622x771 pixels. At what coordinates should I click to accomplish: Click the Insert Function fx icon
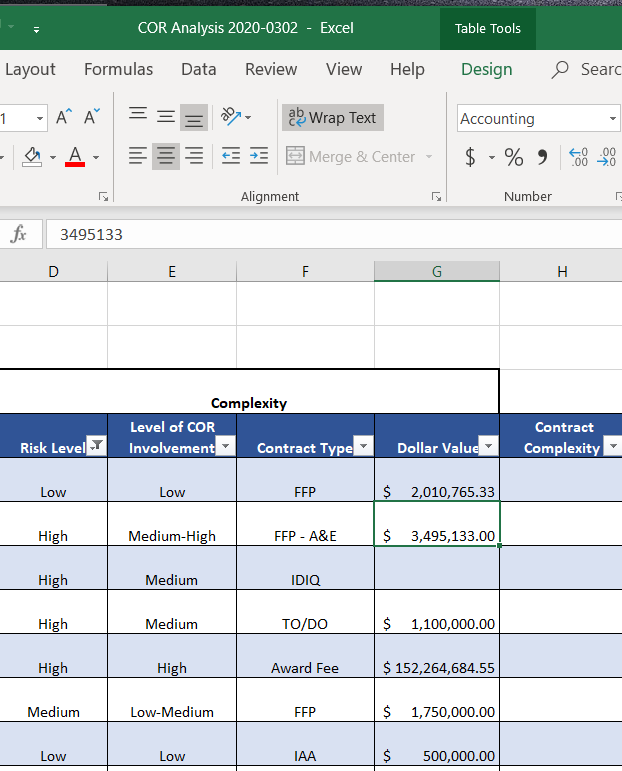tap(18, 234)
